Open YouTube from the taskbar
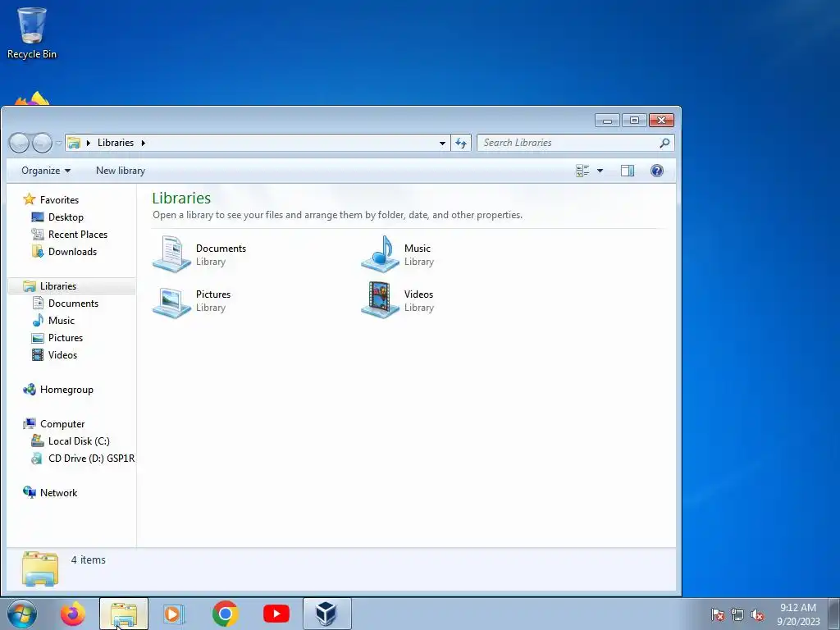The image size is (840, 630). click(276, 614)
